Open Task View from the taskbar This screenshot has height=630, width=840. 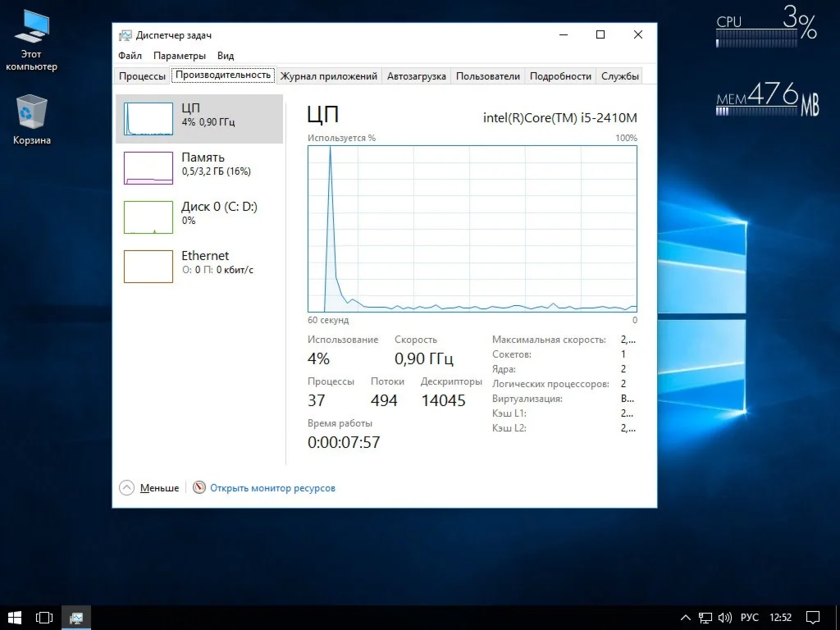44,617
